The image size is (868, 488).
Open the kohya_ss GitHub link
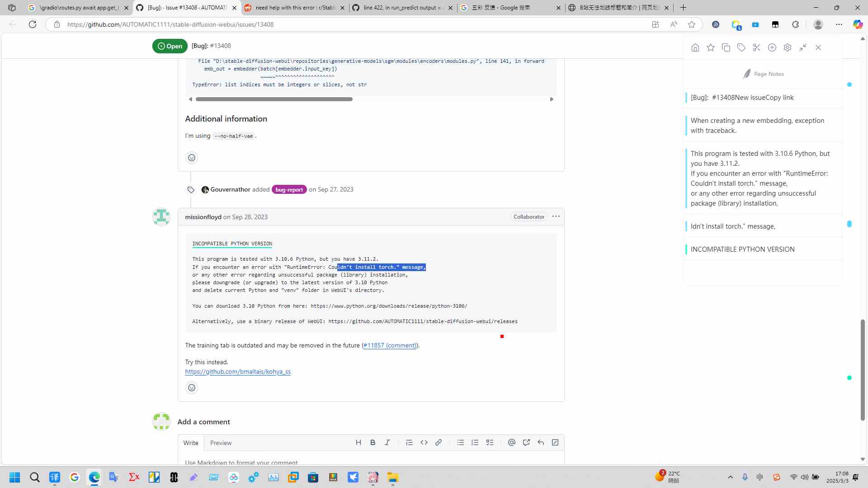tap(238, 372)
